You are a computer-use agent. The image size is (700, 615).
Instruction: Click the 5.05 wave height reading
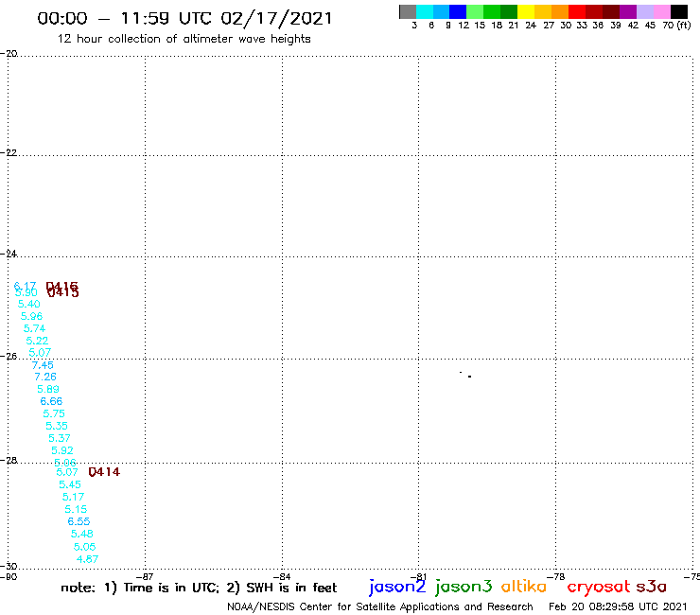(x=84, y=547)
